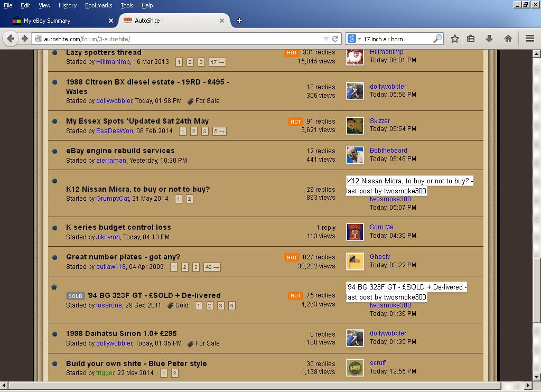The height and width of the screenshot is (392, 541).
Task: Click the horizontal scrollbar right arrow
Action: 528,385
